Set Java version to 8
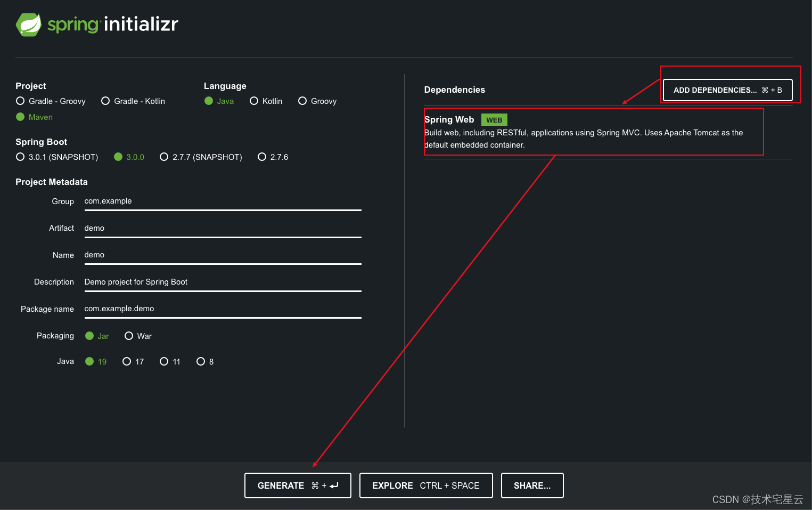Screen dimensions: 812x510 [205, 362]
